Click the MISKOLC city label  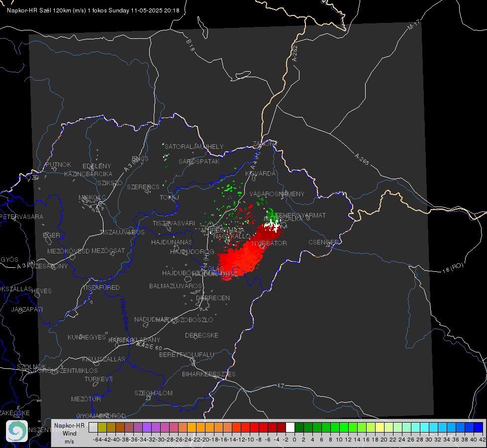92,198
